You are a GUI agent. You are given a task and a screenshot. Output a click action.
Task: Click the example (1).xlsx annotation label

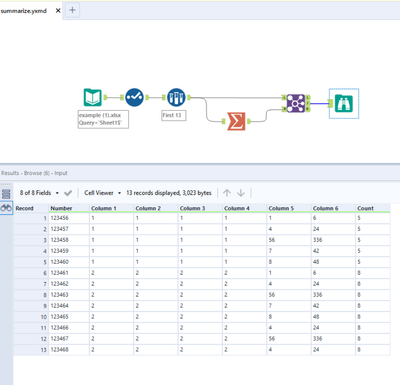click(103, 119)
